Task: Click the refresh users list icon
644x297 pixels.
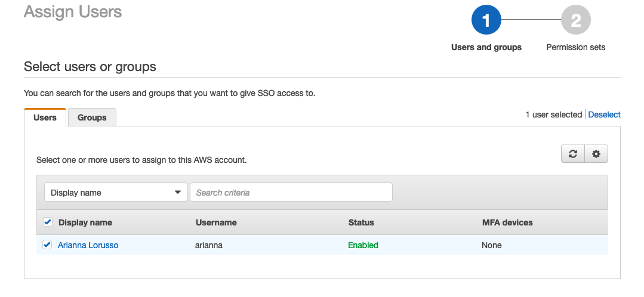Action: tap(573, 154)
